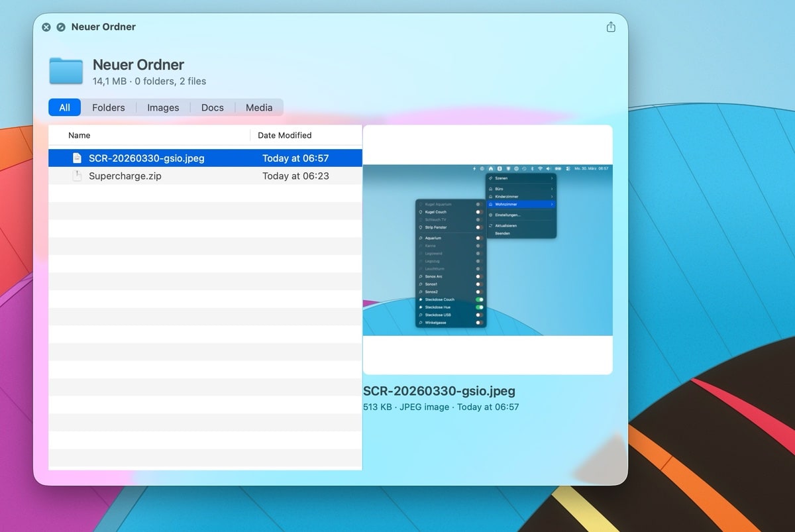
Task: Click the gear icon beside Einstellungen in the preview
Action: pyautogui.click(x=490, y=215)
